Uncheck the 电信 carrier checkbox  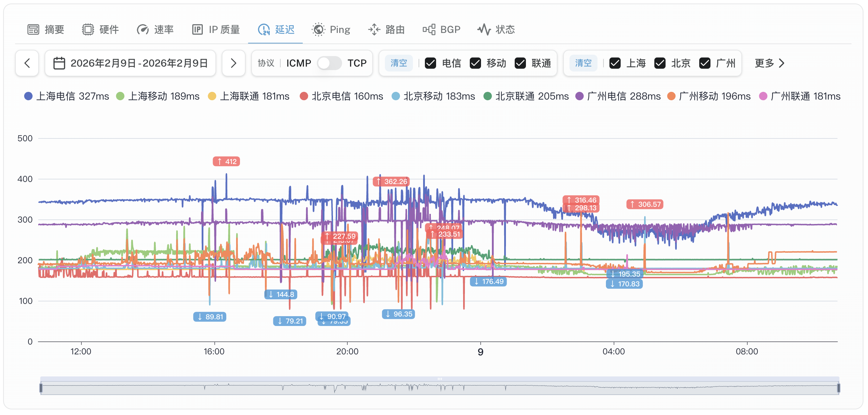(x=430, y=63)
